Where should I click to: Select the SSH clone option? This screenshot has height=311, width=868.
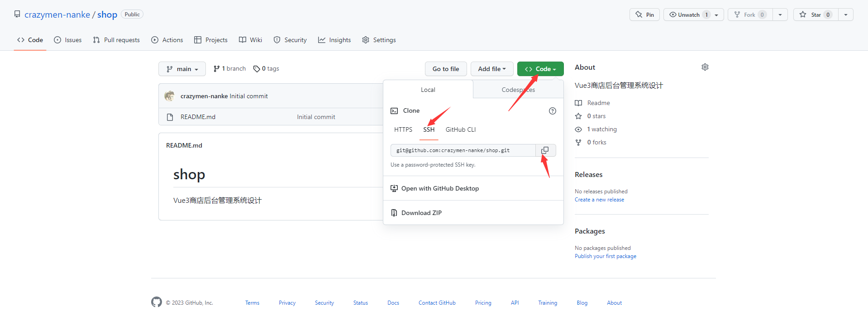[429, 129]
